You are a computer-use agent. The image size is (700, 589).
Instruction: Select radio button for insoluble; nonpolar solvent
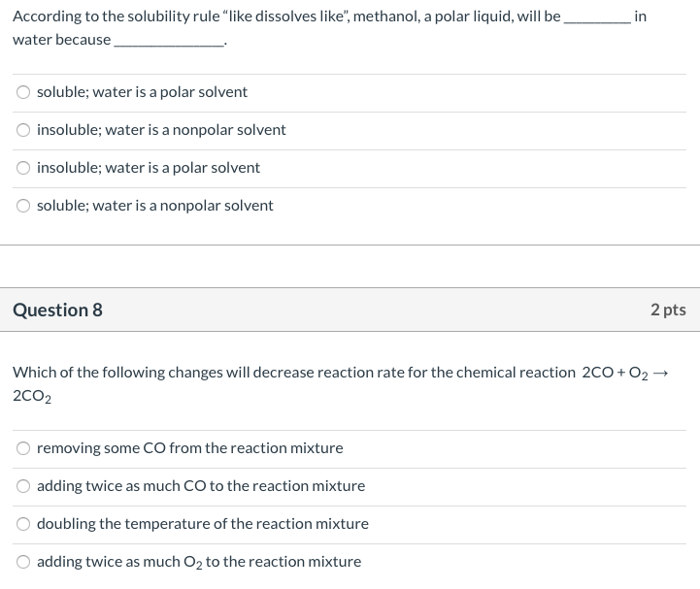coord(23,130)
